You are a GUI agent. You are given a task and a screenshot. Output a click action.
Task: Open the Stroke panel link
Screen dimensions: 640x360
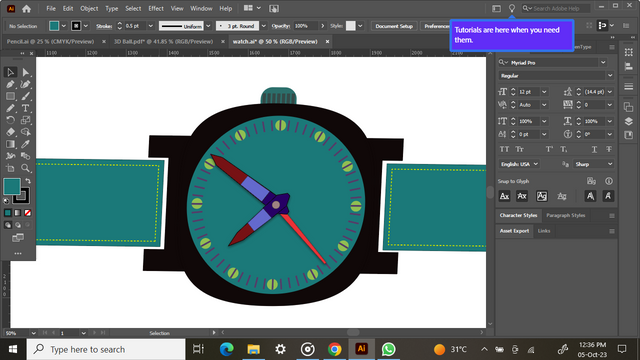104,26
